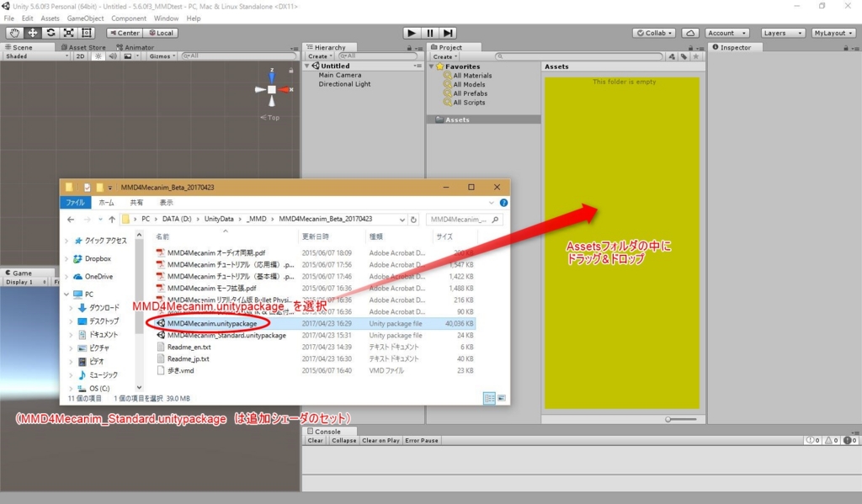Click the Play button
The height and width of the screenshot is (504, 862).
(411, 33)
